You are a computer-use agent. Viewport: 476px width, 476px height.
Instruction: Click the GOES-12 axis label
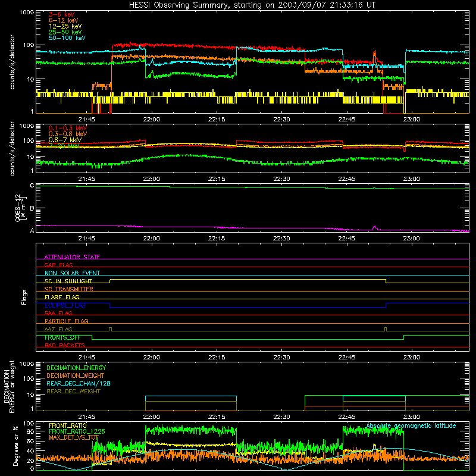tap(21, 208)
